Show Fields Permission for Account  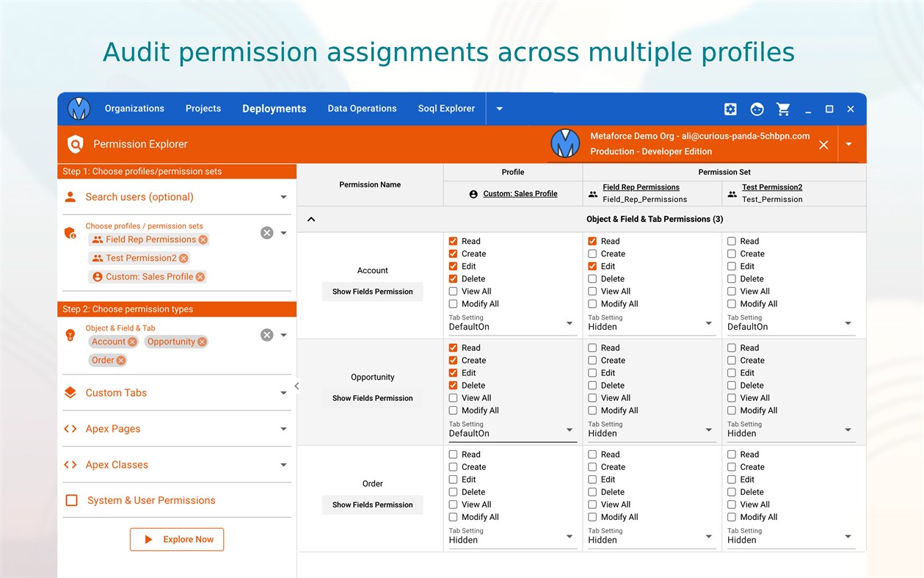(373, 292)
